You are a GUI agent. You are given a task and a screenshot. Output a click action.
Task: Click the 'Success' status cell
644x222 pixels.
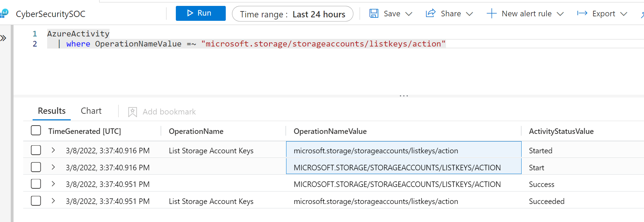pyautogui.click(x=542, y=184)
